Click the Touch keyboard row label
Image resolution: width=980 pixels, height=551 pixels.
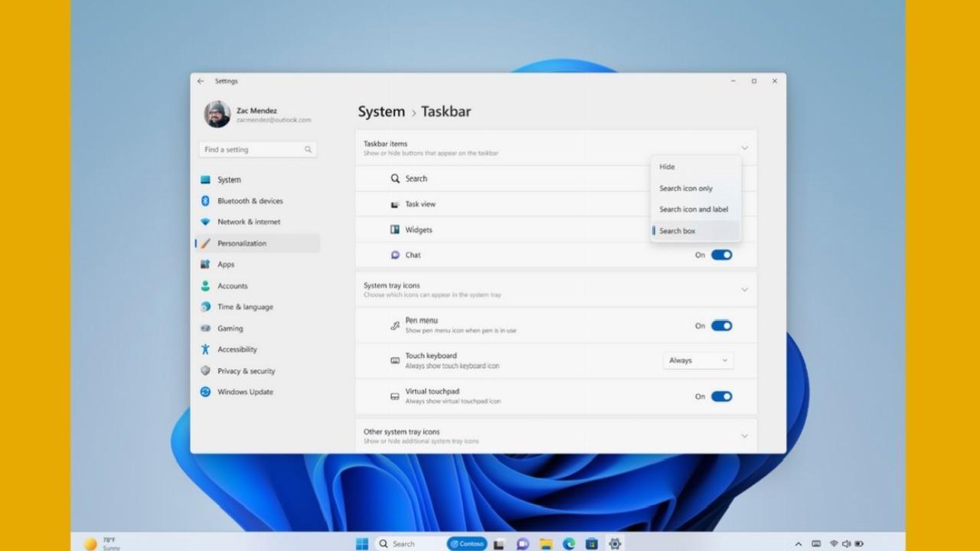[431, 356]
